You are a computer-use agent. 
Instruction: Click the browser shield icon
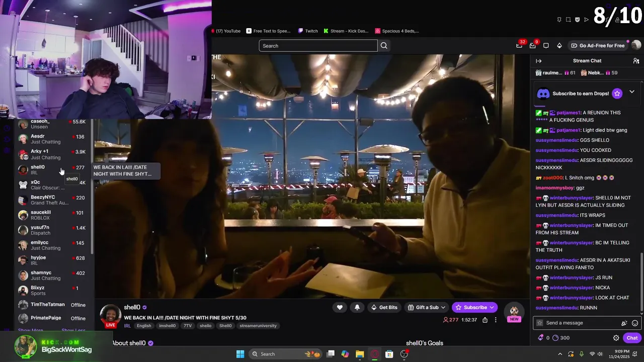click(x=577, y=20)
